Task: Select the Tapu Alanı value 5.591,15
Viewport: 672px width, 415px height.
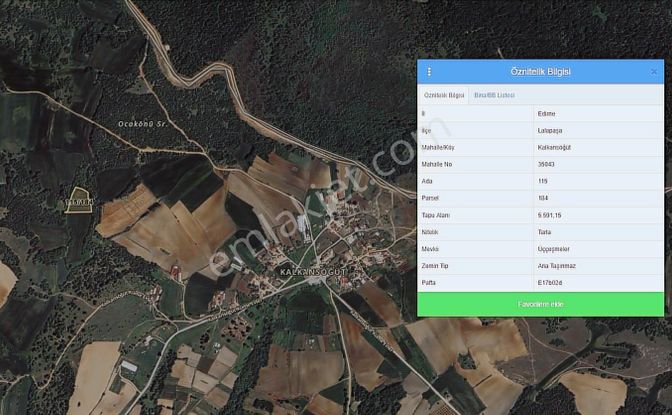Action: pyautogui.click(x=550, y=215)
